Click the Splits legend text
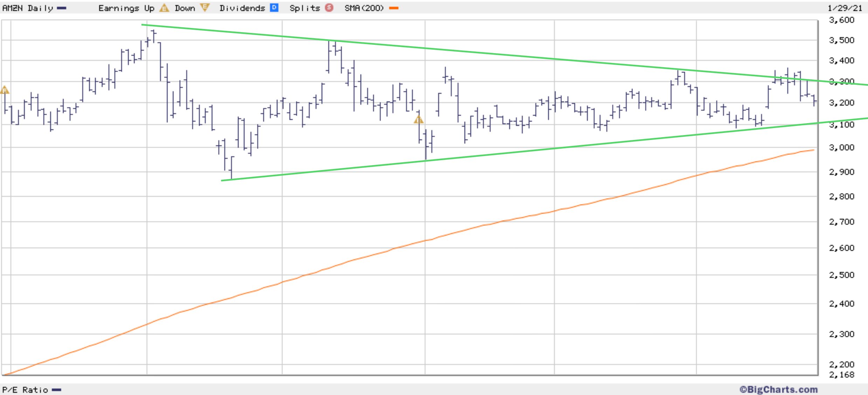Screen dimensions: 868x395 click(305, 8)
